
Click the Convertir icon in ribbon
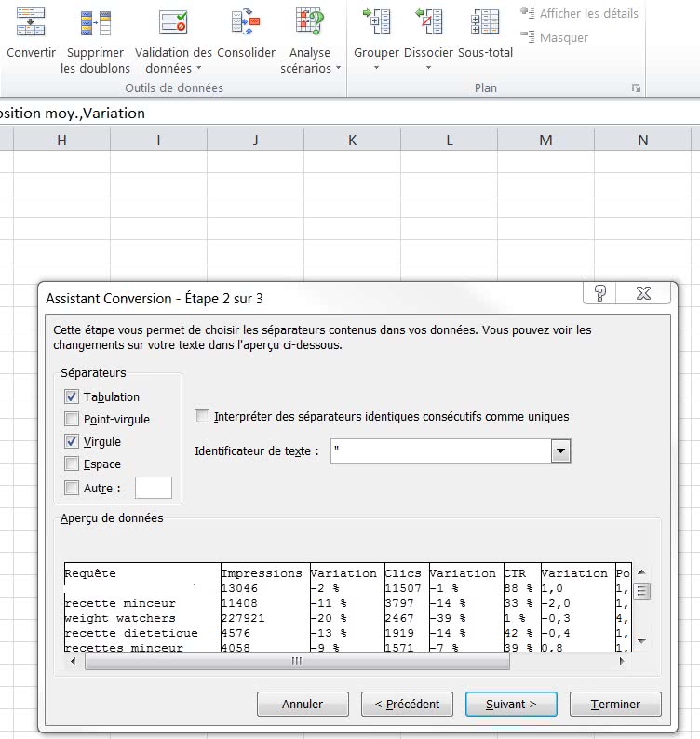31,22
